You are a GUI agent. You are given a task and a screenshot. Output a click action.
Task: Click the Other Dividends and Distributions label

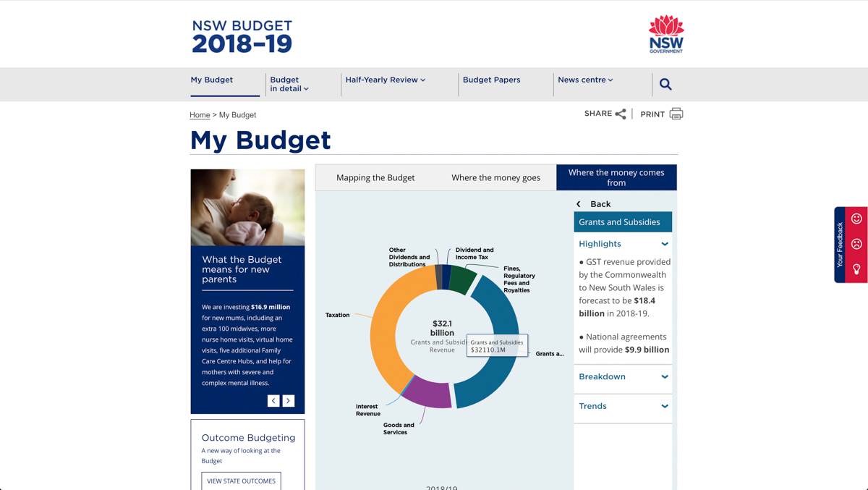(409, 257)
